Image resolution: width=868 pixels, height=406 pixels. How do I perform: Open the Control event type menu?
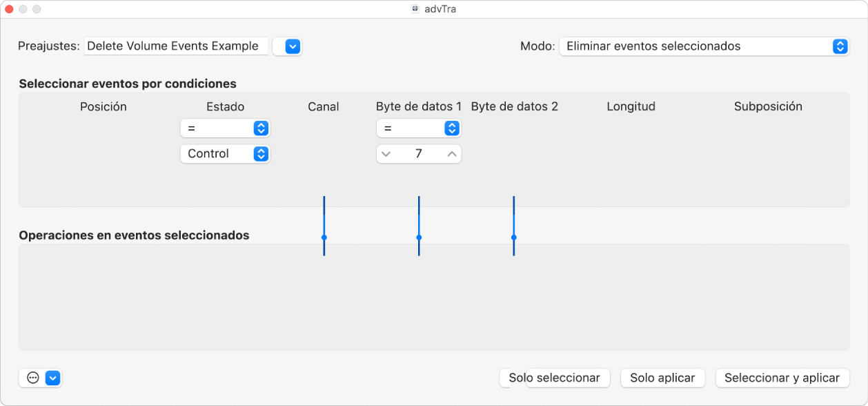(225, 153)
